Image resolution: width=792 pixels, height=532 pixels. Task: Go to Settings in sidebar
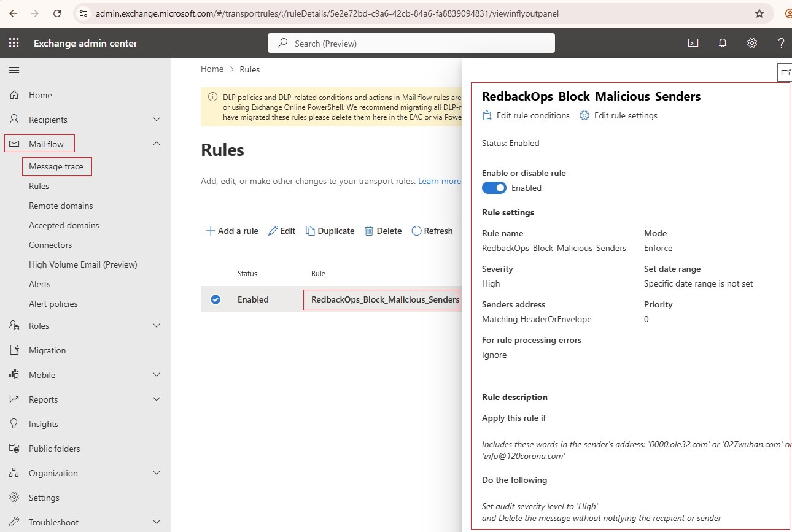point(44,498)
